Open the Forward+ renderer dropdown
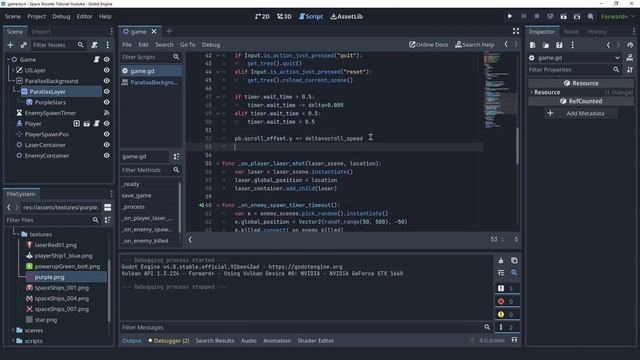This screenshot has height=360, width=640. pyautogui.click(x=618, y=16)
